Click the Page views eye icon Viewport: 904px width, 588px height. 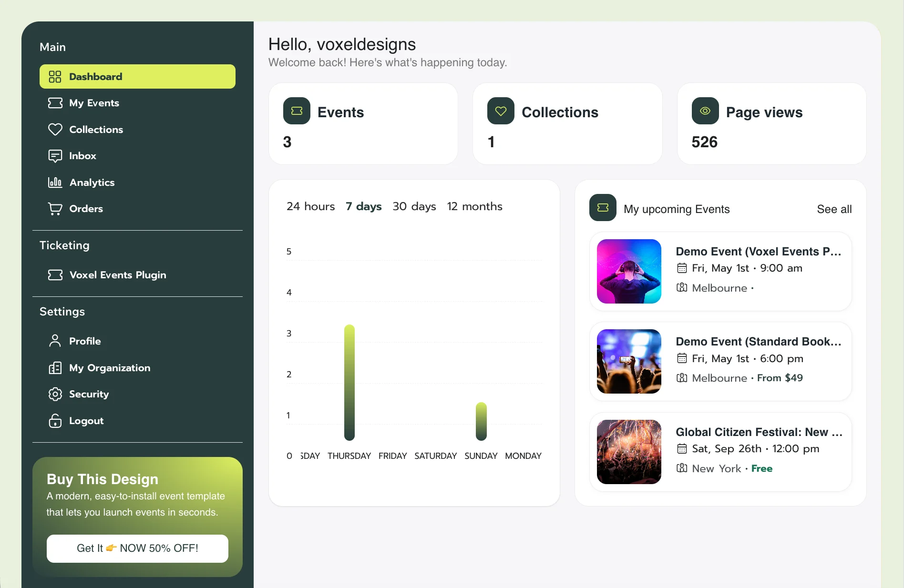pos(705,111)
